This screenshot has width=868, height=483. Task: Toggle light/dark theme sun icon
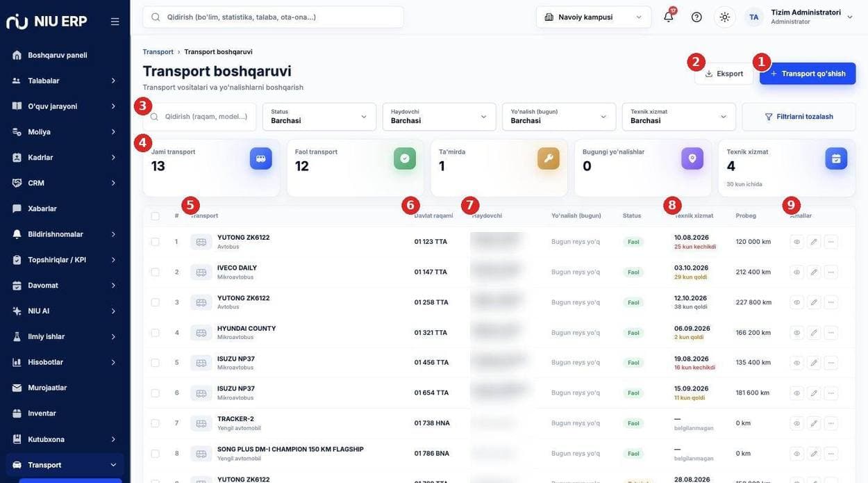click(725, 17)
